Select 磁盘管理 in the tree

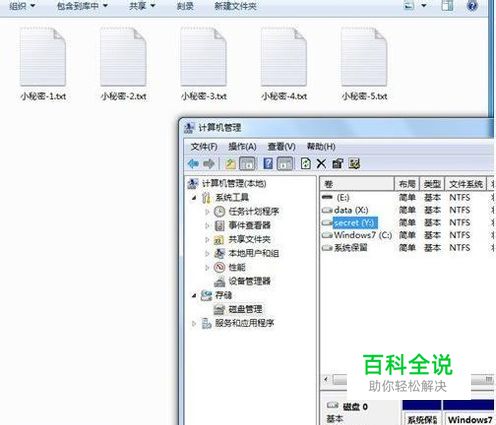245,309
